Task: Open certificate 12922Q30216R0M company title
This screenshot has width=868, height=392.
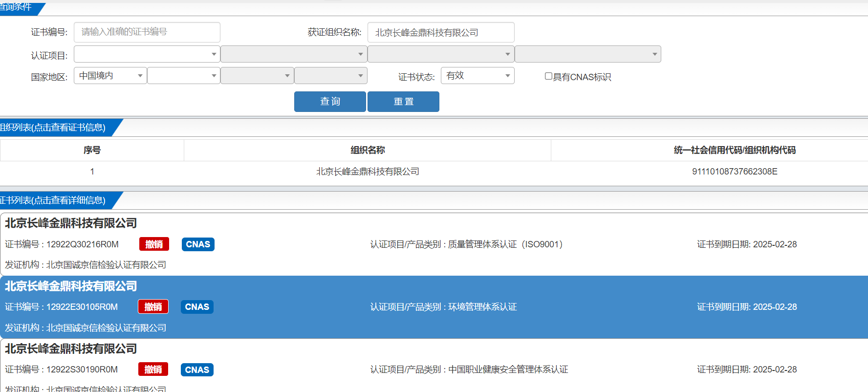Action: click(x=71, y=223)
